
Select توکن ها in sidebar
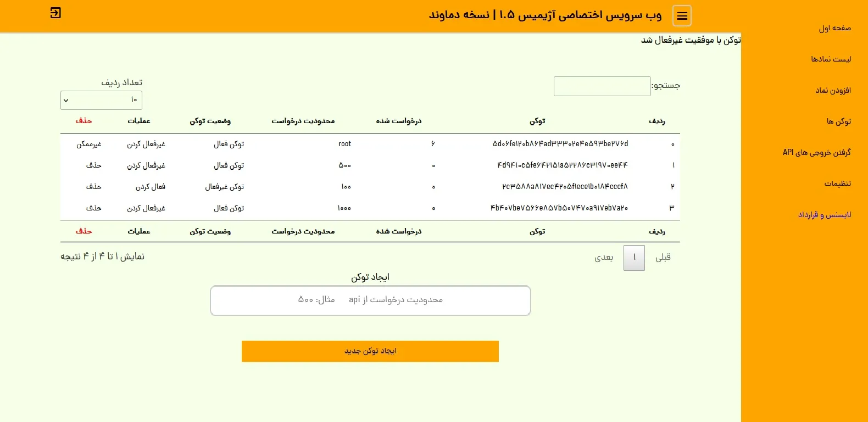point(838,121)
